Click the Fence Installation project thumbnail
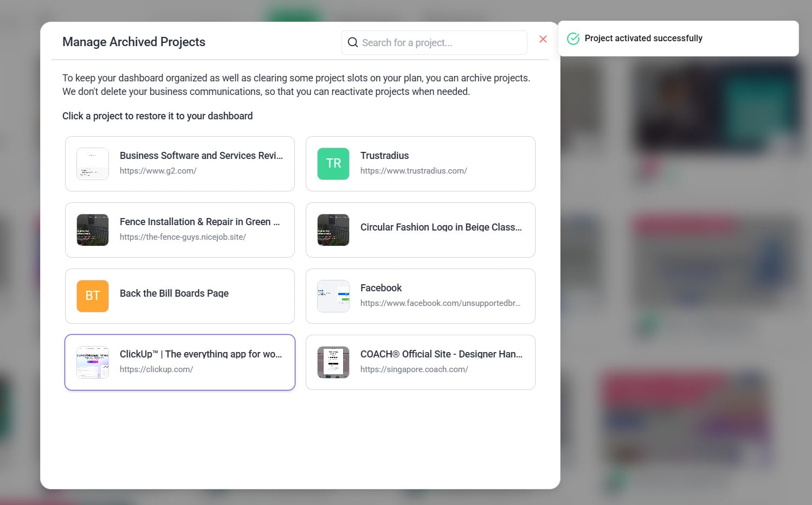 click(93, 230)
